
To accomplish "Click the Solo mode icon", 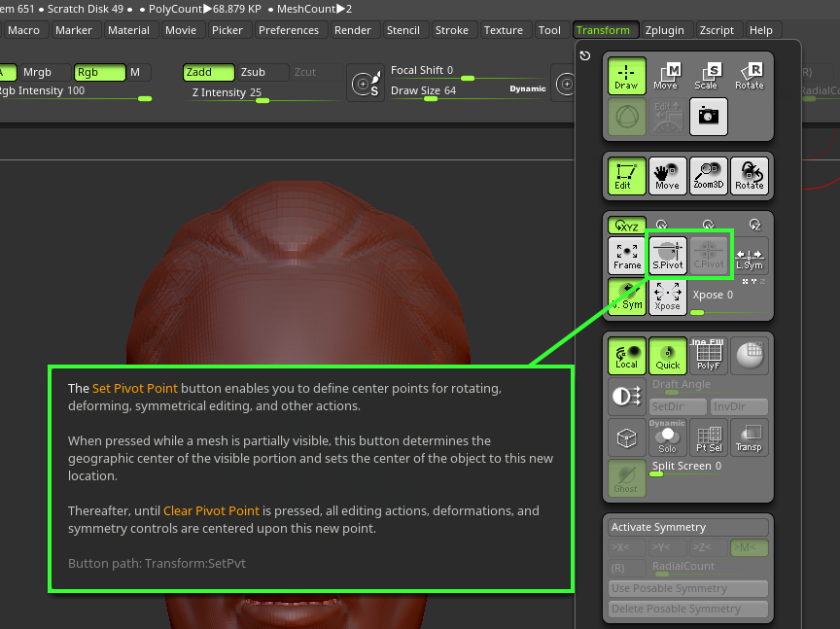I will pos(667,437).
